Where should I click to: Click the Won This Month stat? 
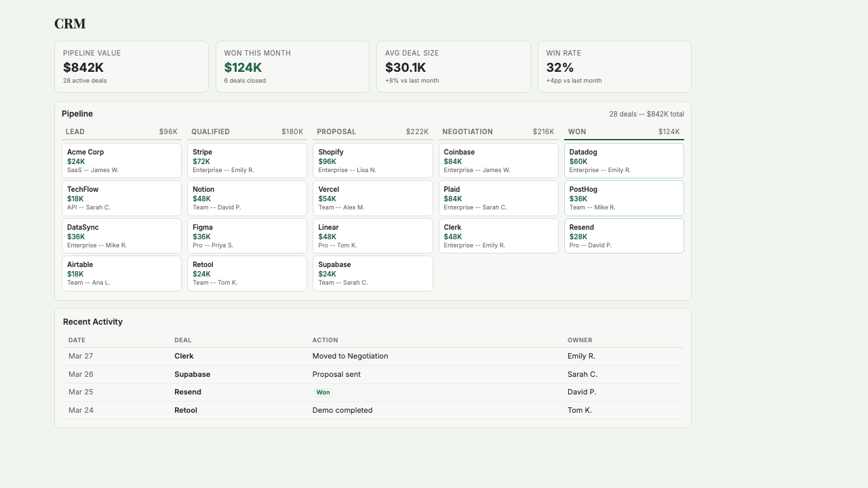(x=292, y=66)
